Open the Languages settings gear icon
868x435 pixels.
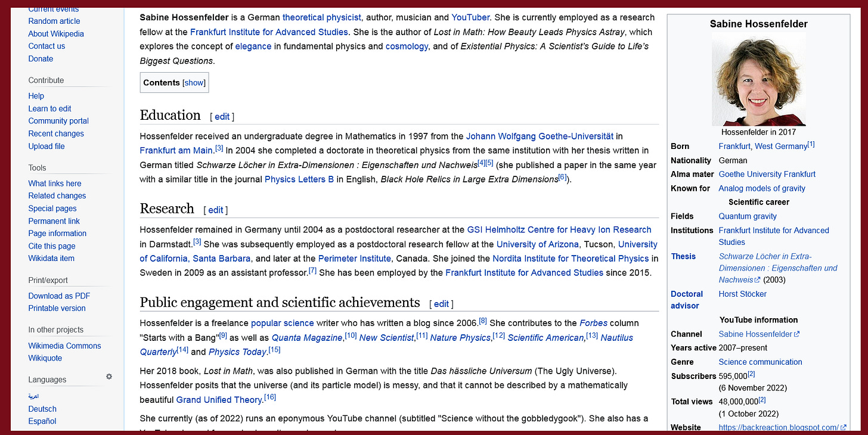click(x=109, y=377)
